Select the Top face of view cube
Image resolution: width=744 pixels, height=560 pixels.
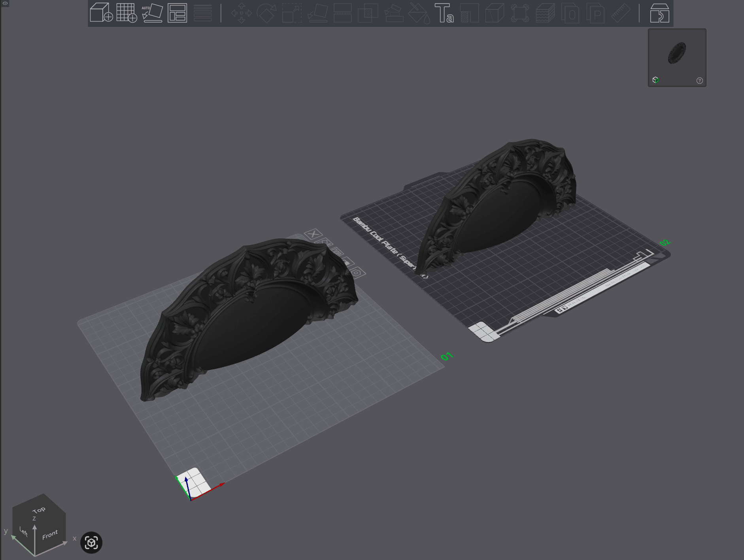[x=39, y=510]
